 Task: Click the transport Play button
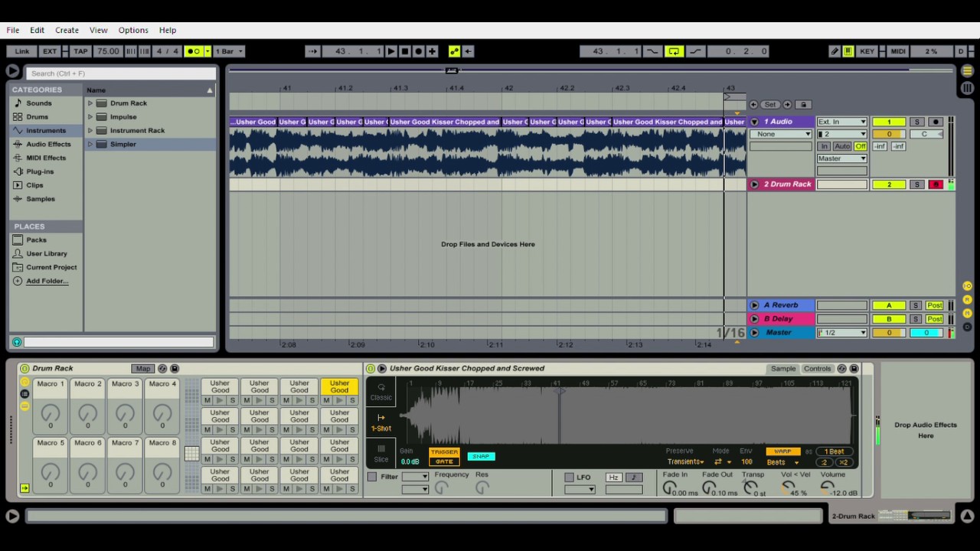pos(391,51)
